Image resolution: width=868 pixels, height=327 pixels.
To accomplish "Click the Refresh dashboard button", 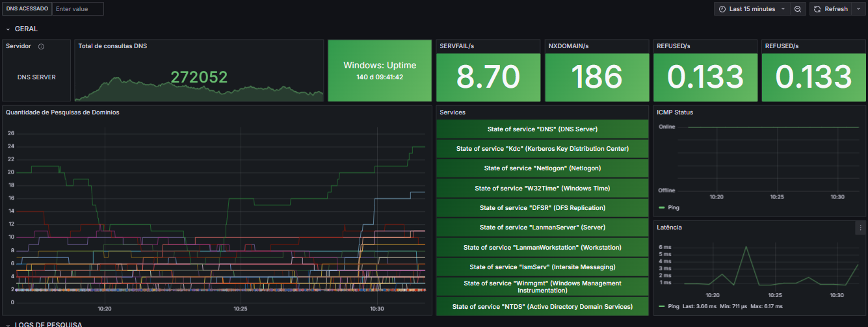I will 830,9.
